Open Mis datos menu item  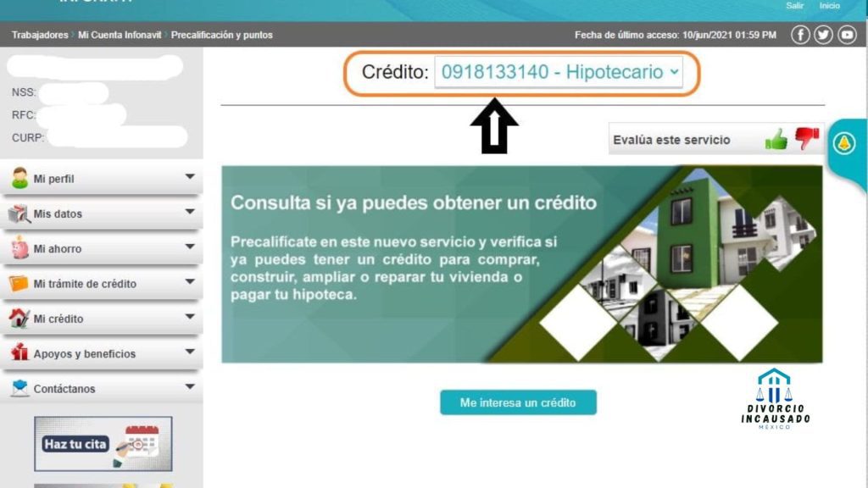tap(102, 213)
